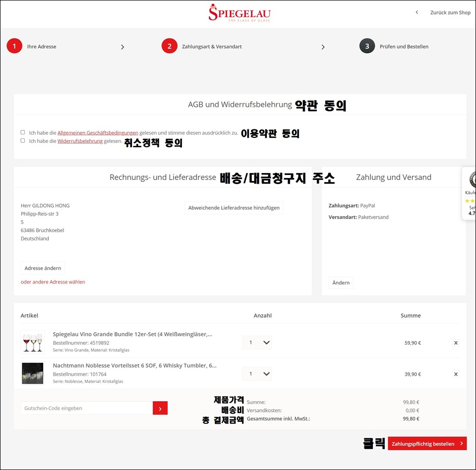The image size is (476, 470).
Task: Open the Vino Grande wine glasses thumbnail
Action: coord(33,342)
